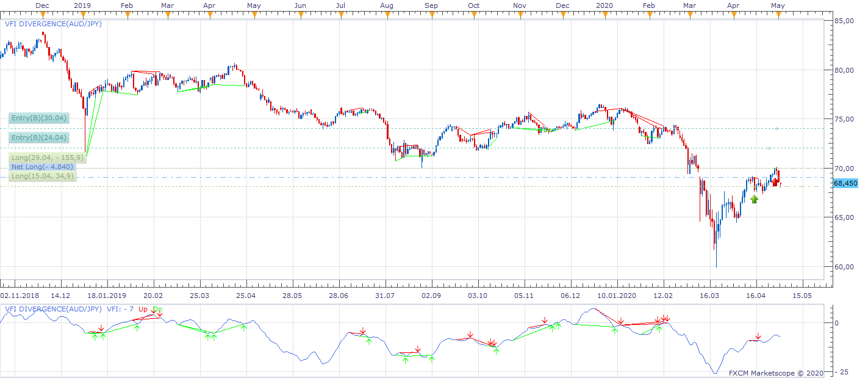Select the Long(15.04, 34,9) position label
Viewport: 868px width, 378px height.
(x=43, y=176)
